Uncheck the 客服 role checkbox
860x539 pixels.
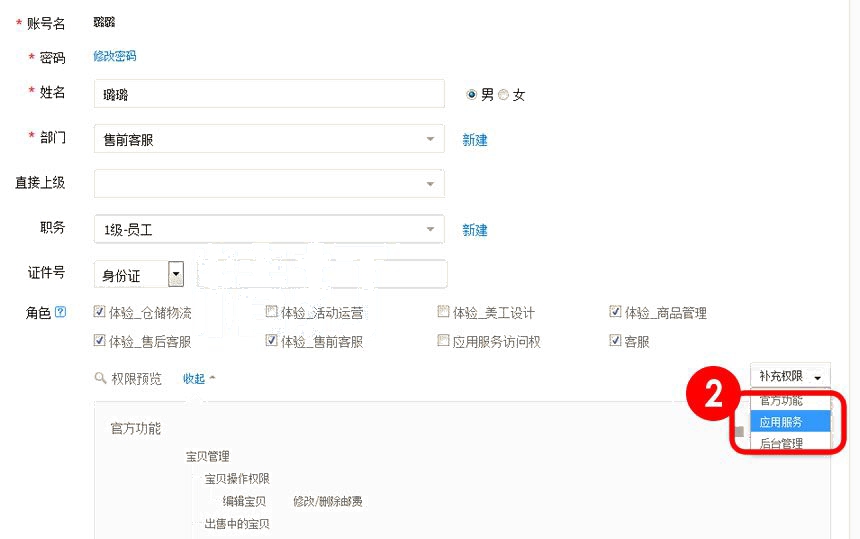point(615,340)
